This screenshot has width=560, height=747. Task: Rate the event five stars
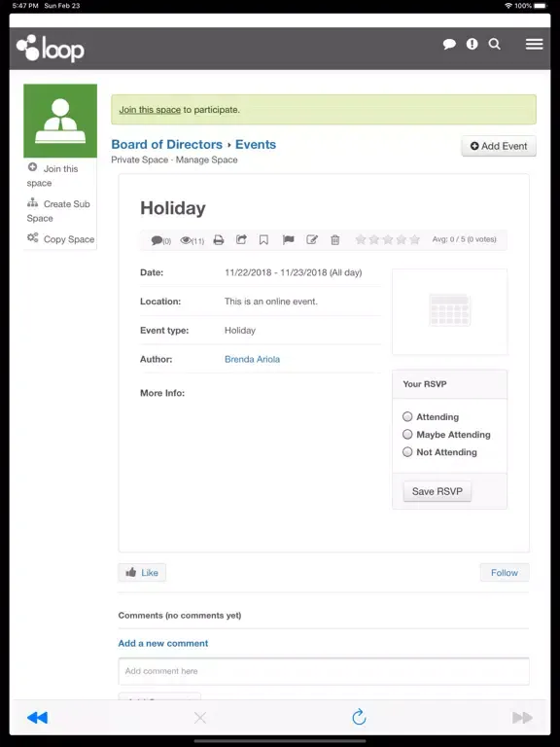(415, 239)
